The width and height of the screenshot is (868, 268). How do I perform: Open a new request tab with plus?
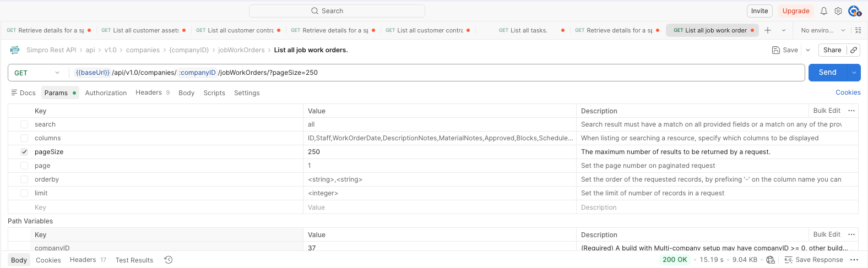click(x=768, y=30)
